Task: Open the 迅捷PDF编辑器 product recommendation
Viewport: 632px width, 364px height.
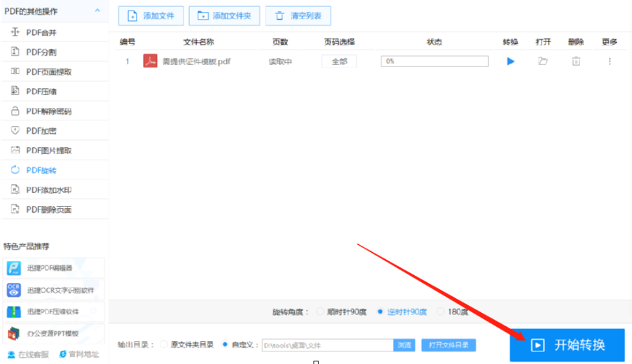Action: 54,268
